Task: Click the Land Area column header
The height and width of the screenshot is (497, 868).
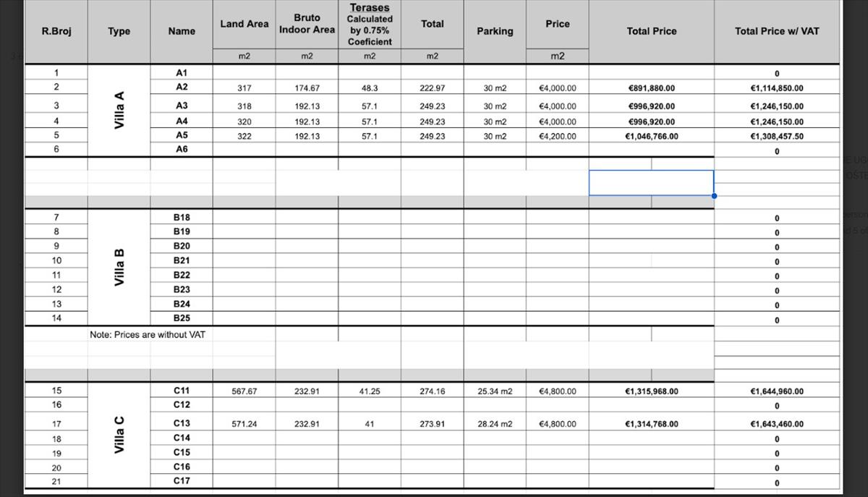Action: coord(244,24)
